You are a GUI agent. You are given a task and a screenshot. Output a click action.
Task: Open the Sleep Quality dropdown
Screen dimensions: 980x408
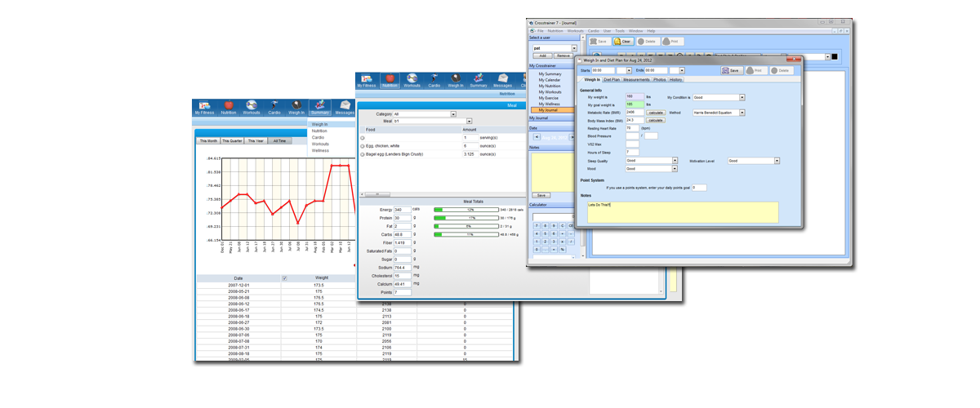675,161
